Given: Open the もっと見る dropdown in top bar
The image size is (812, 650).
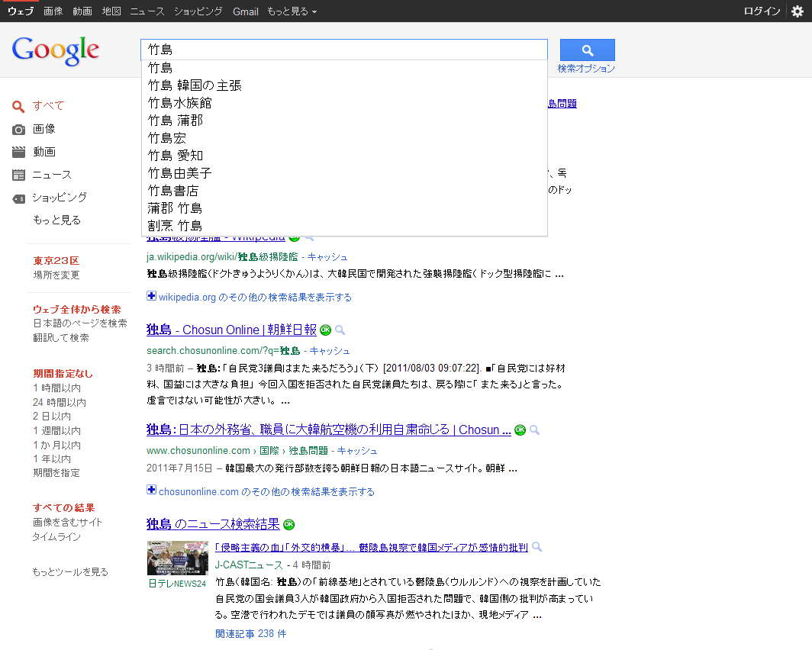Looking at the screenshot, I should click(x=292, y=11).
